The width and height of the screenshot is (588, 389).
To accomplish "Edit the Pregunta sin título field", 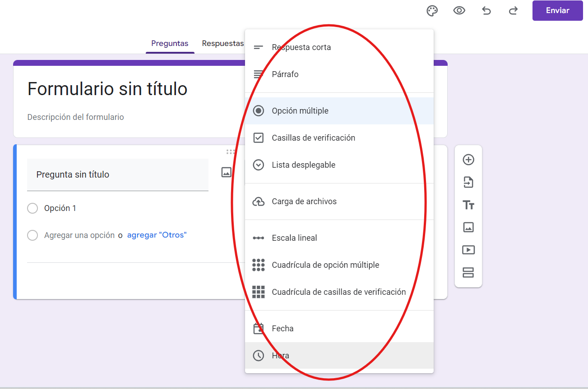I will [x=118, y=174].
